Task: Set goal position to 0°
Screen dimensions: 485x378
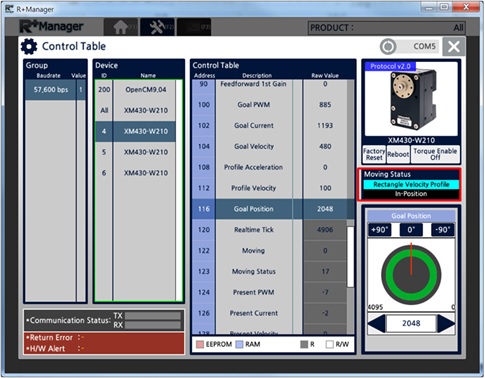Action: [411, 230]
